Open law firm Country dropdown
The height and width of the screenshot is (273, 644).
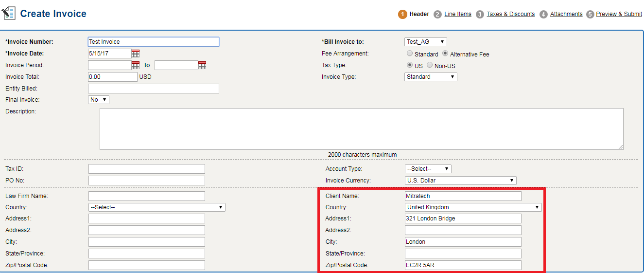(157, 207)
